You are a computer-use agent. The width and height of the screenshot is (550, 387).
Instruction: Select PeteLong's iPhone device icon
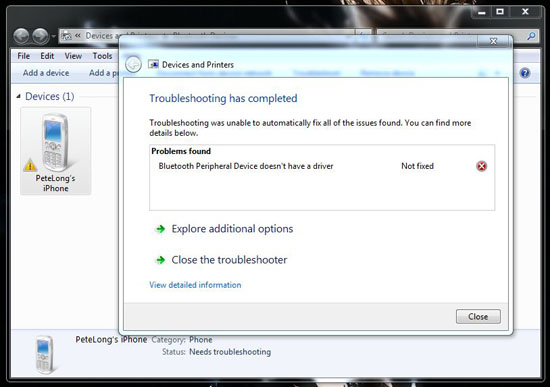click(x=55, y=151)
